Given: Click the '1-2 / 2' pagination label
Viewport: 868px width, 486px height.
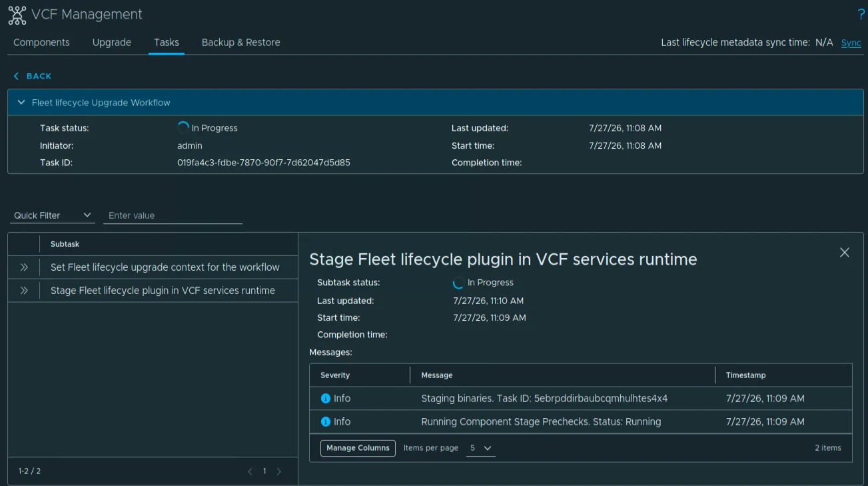Looking at the screenshot, I should (29, 471).
